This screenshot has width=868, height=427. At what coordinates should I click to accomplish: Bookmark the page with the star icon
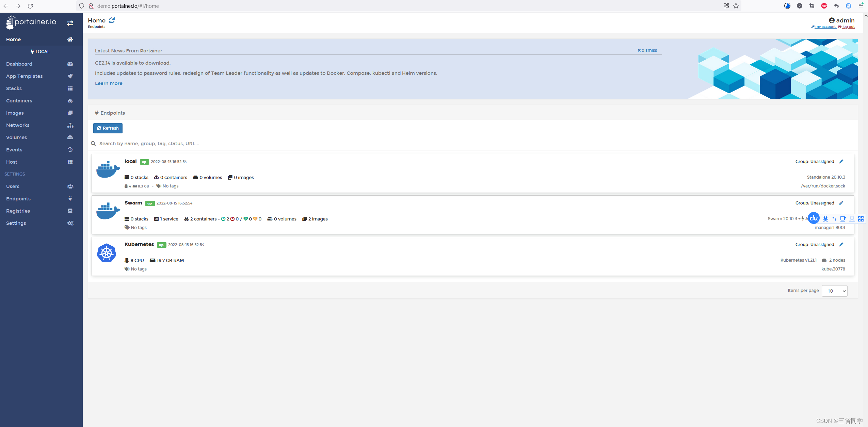(x=736, y=6)
